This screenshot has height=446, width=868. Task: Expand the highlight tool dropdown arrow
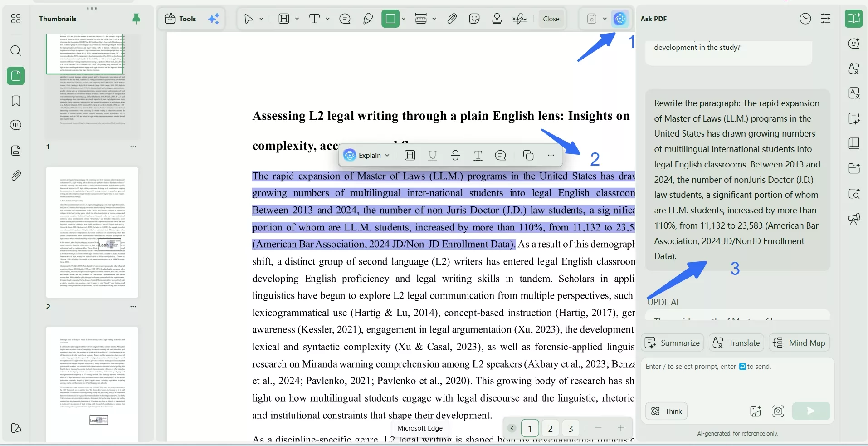(297, 19)
